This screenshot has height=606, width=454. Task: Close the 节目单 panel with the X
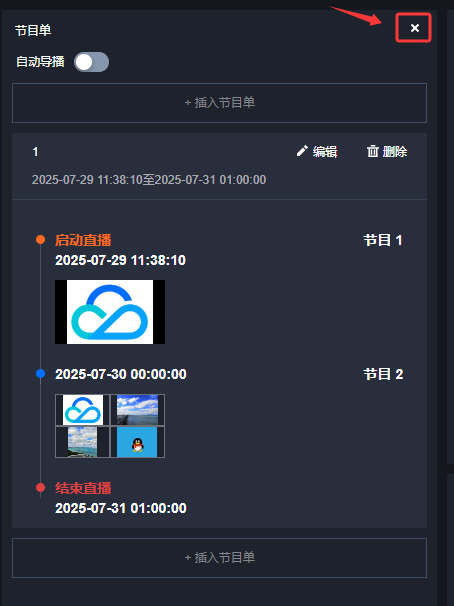point(415,28)
